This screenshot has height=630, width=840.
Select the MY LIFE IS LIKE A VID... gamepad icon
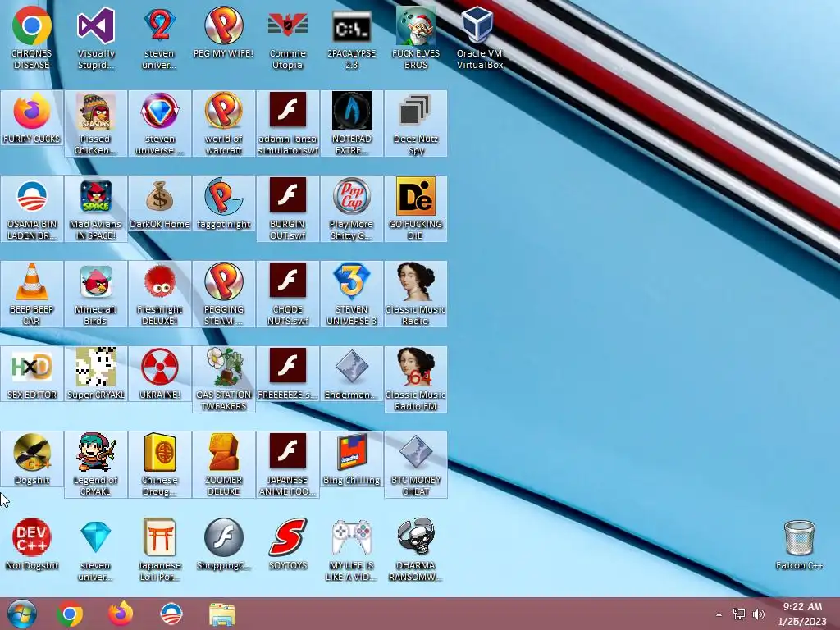pos(351,550)
